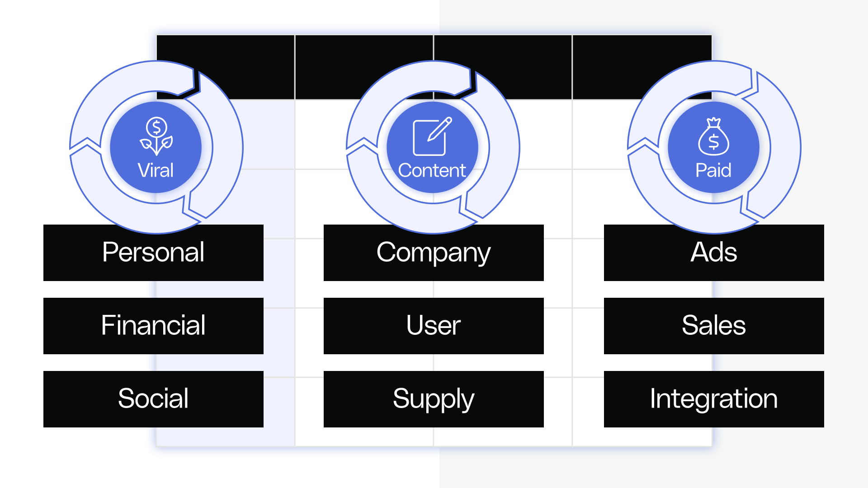Select the Social box

tap(153, 399)
